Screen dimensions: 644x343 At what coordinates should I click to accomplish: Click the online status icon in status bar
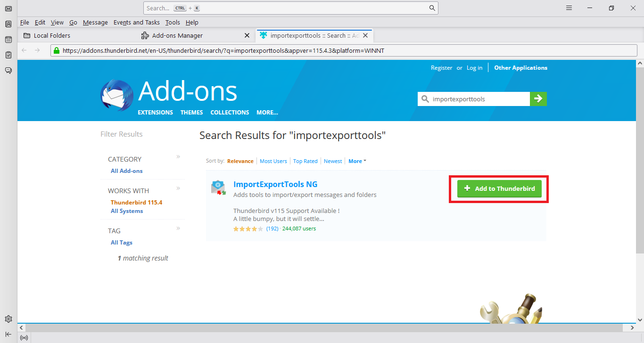pyautogui.click(x=24, y=337)
